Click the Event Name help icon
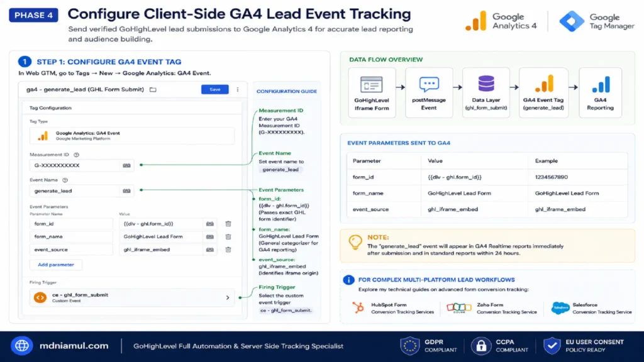The width and height of the screenshot is (644, 362). 65,180
